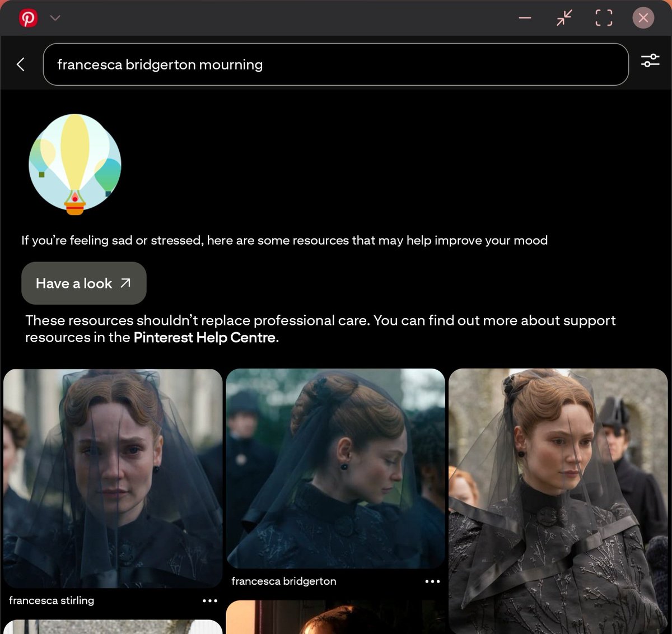The image size is (672, 634).
Task: Click the francesca stirling pin title
Action: 52,600
